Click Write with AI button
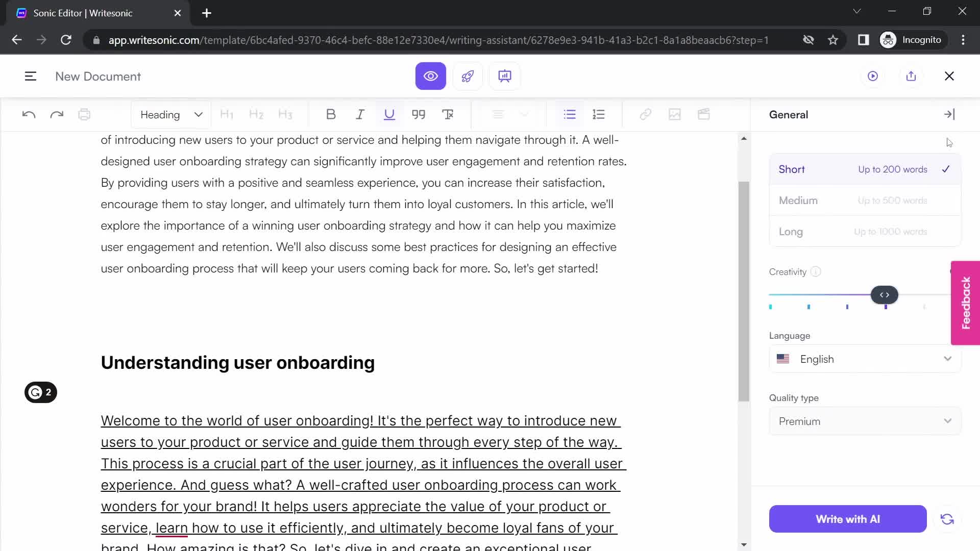 [x=847, y=519]
